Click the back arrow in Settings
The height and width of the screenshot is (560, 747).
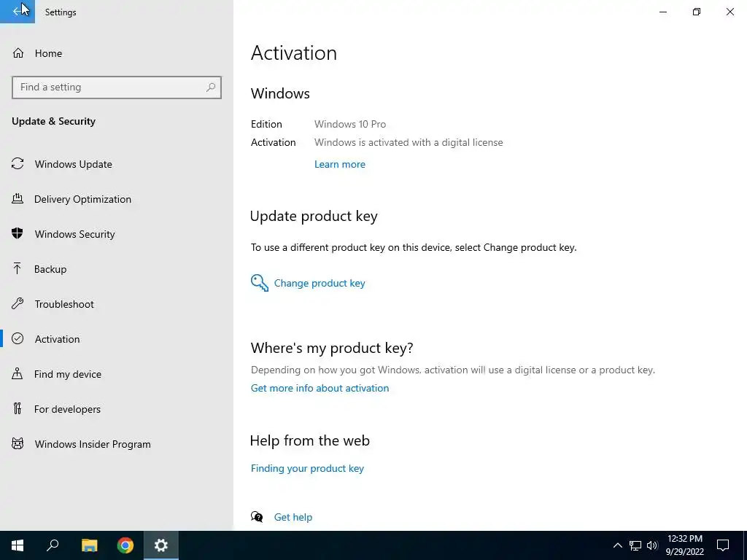point(18,12)
